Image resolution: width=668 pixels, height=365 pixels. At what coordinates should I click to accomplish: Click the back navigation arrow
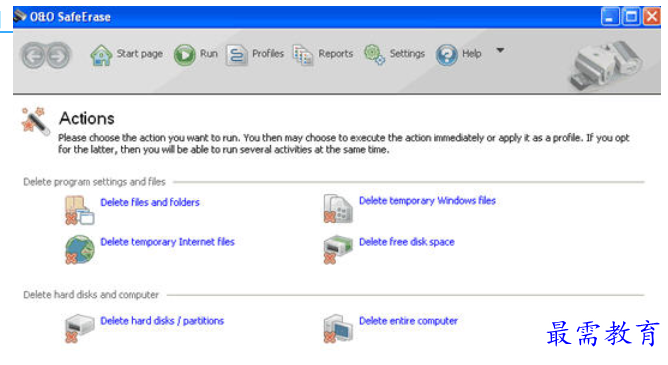pos(33,56)
